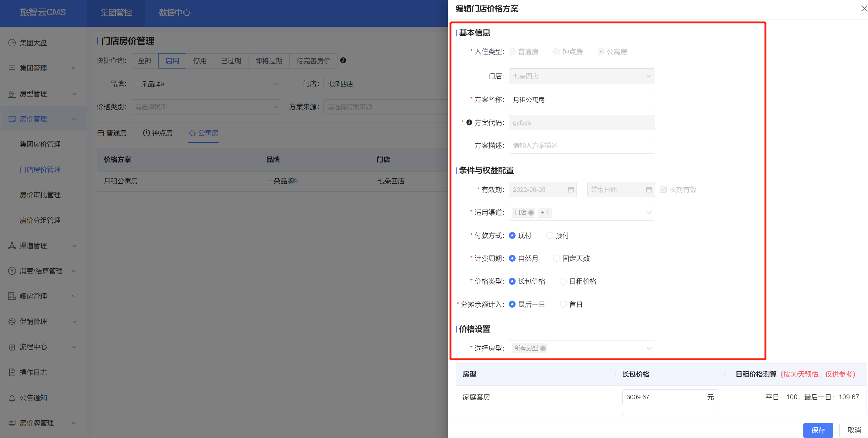868x438 pixels.
Task: Select 钟点房 check-in type radio
Action: pyautogui.click(x=557, y=51)
